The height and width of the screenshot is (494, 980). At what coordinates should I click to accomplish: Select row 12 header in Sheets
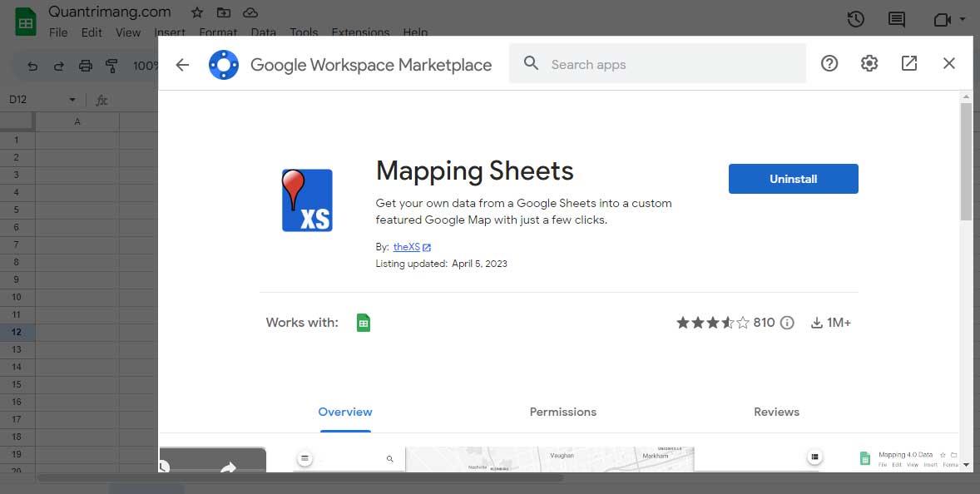tap(17, 332)
